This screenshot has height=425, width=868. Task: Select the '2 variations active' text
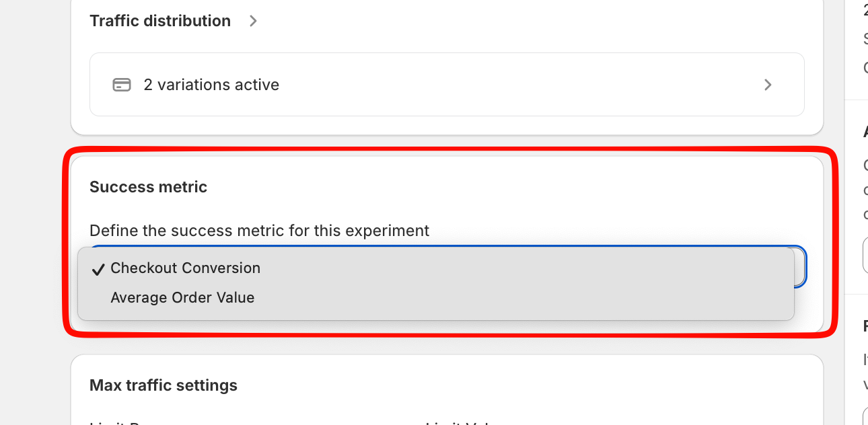tap(211, 85)
